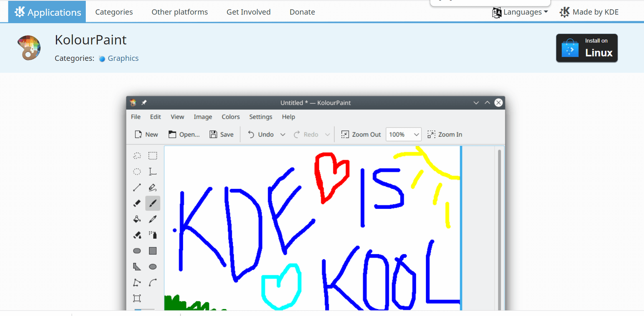Select the Polygon tool

tap(137, 266)
